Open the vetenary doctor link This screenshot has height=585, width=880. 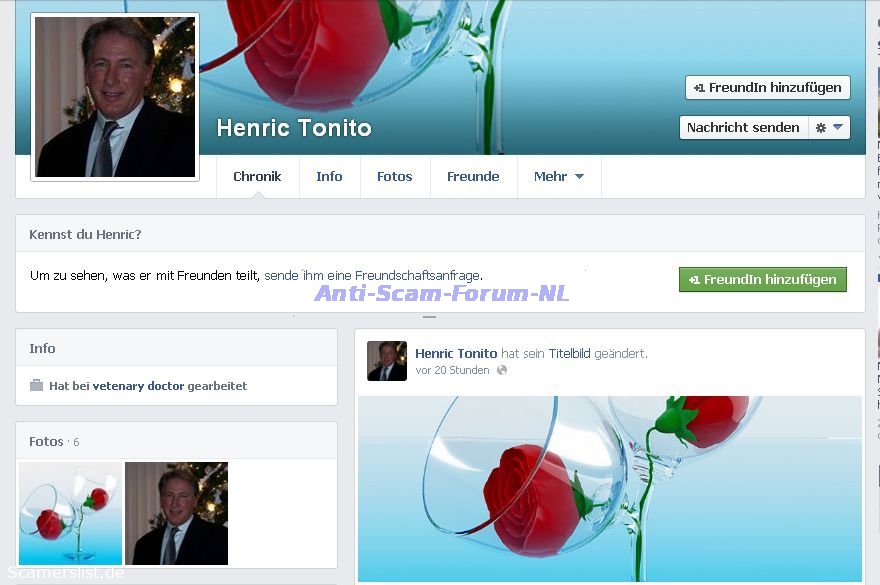pos(138,386)
